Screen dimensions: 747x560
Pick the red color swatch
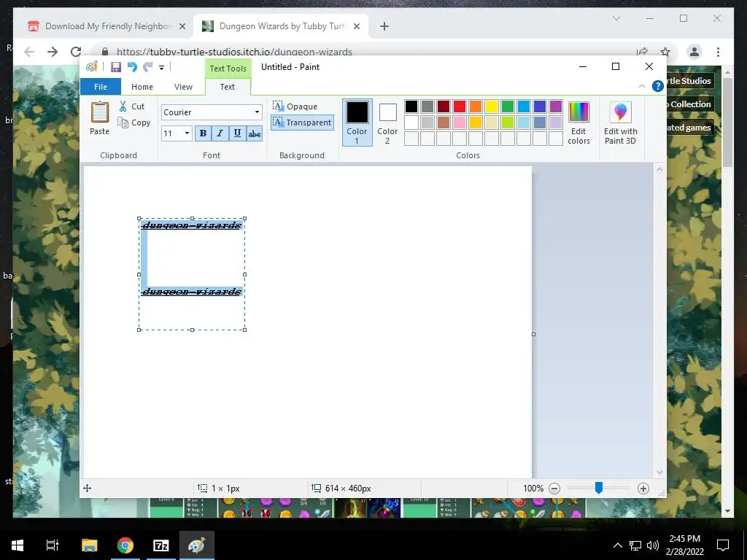(460, 106)
